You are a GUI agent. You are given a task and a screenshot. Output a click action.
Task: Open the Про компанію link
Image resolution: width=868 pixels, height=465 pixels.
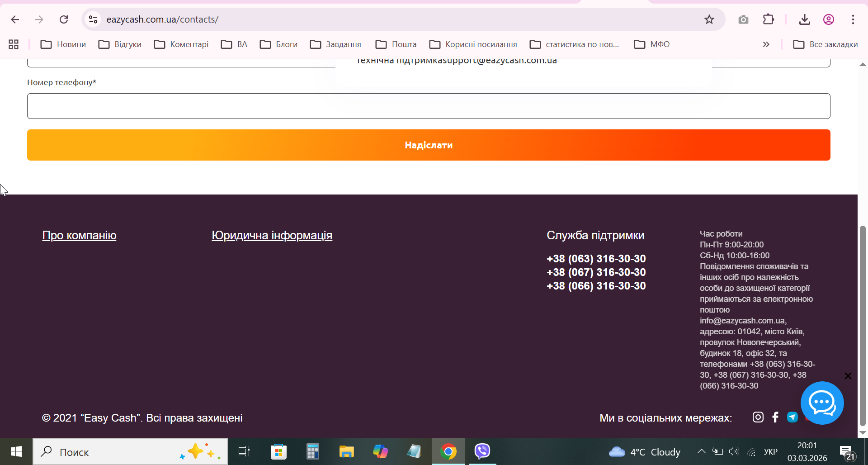79,235
